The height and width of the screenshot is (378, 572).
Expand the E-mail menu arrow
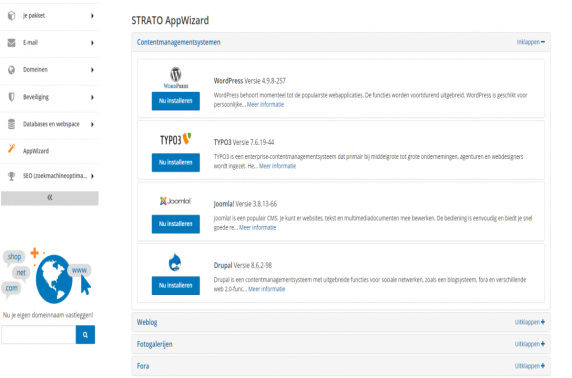(x=92, y=43)
